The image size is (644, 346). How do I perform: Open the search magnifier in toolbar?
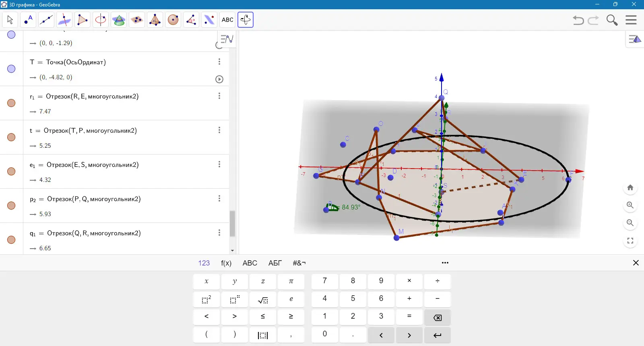pos(612,20)
